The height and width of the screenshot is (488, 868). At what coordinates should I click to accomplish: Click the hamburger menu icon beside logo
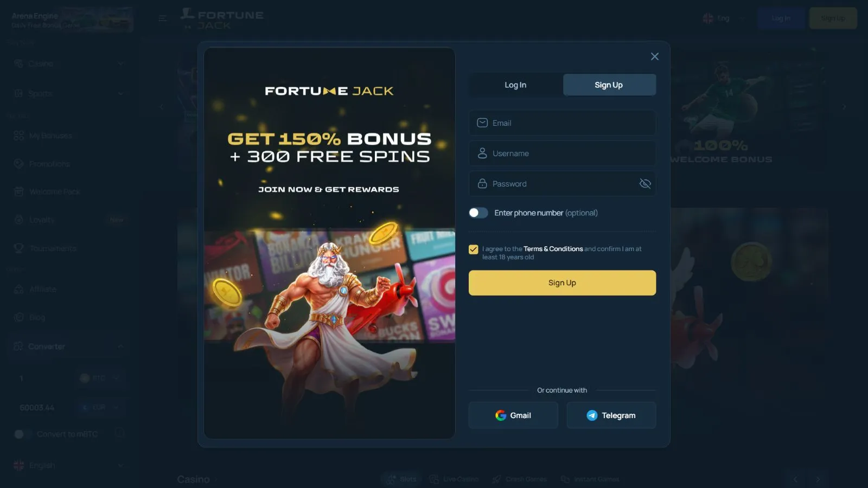coord(162,18)
